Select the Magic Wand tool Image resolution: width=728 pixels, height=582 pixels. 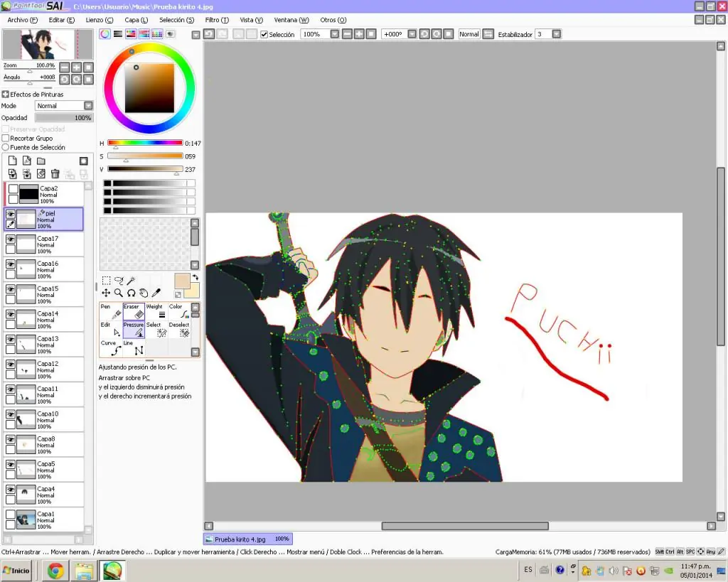click(132, 280)
